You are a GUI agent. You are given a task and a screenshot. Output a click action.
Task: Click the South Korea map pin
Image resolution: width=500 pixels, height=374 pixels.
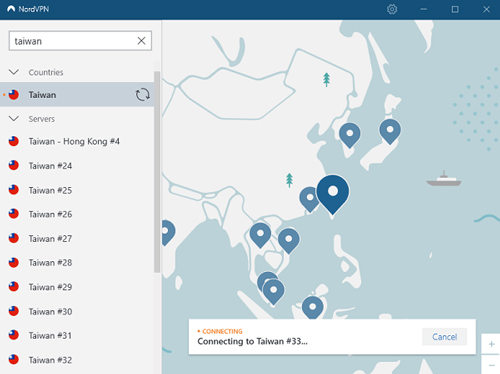(x=350, y=135)
